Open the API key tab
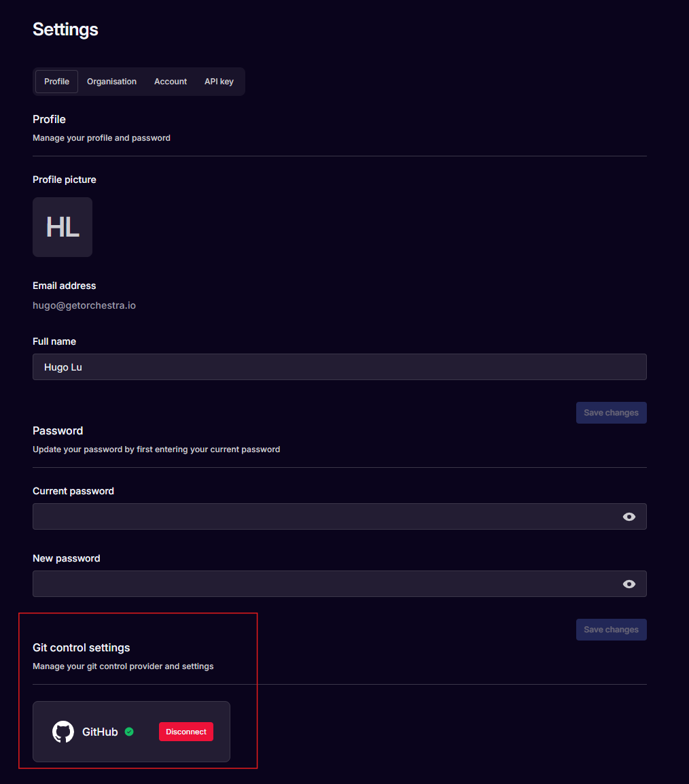Viewport: 689px width, 784px height. [x=219, y=81]
